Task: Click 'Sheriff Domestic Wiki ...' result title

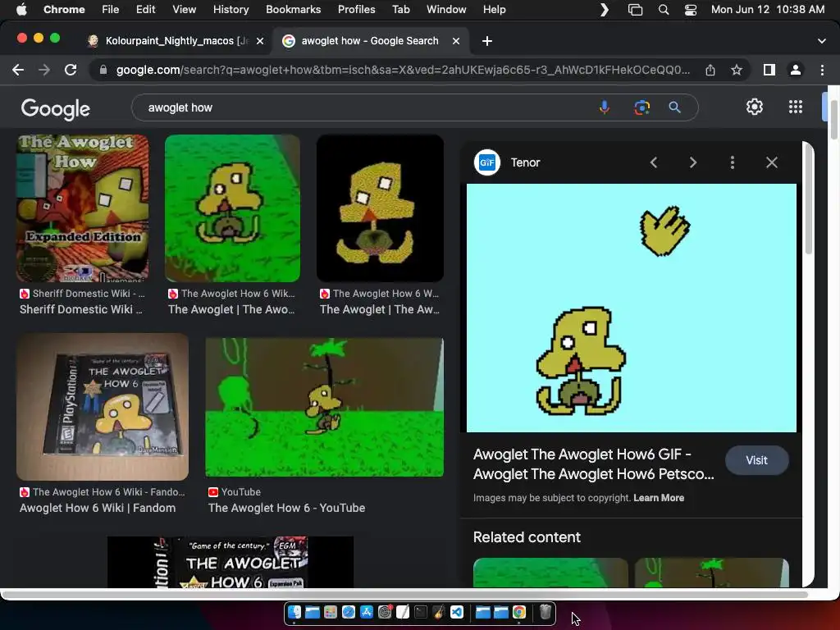Action: tap(81, 309)
